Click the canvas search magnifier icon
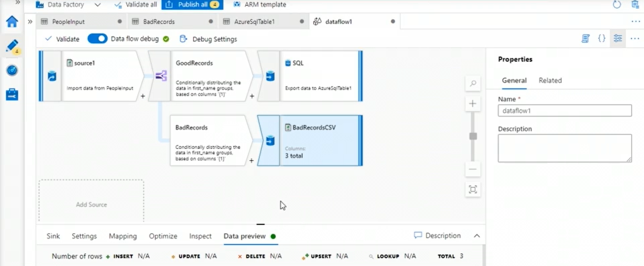 [x=473, y=83]
